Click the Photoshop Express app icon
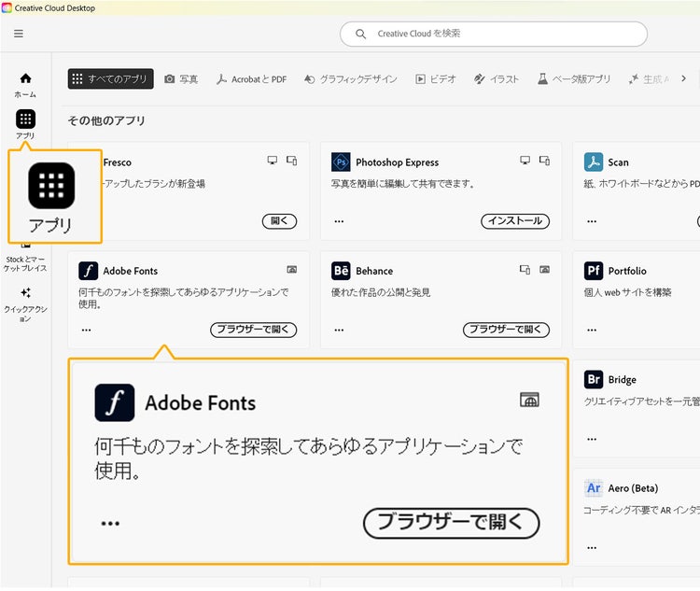The height and width of the screenshot is (591, 700). [341, 162]
